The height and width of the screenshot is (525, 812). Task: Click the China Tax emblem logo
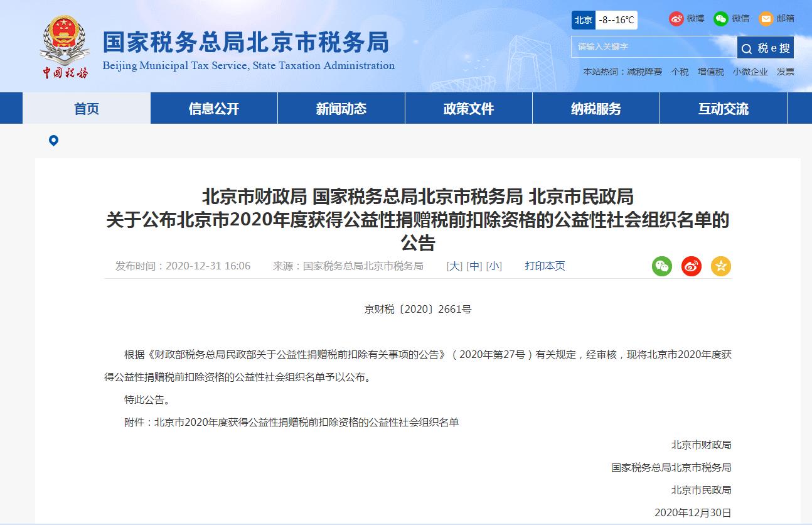coord(65,46)
